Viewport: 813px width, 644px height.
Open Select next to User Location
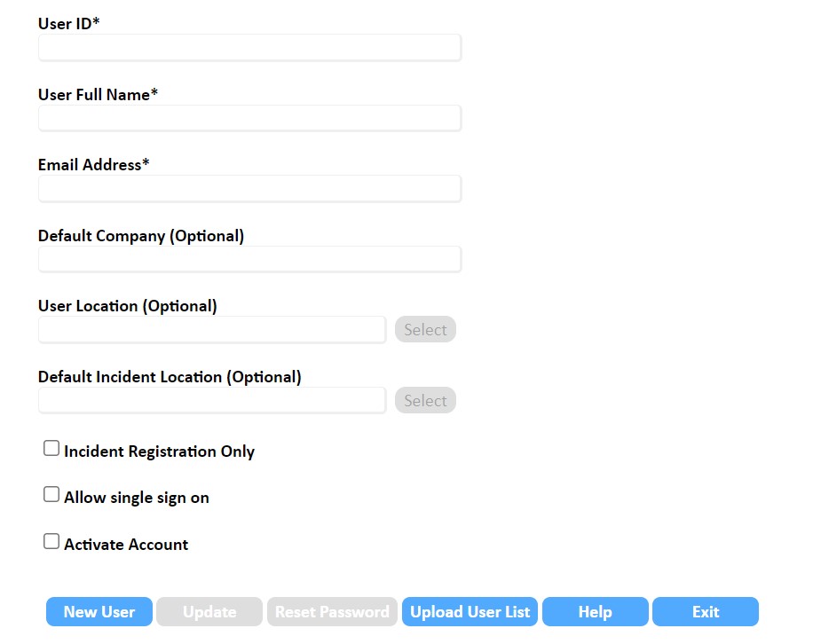point(425,329)
